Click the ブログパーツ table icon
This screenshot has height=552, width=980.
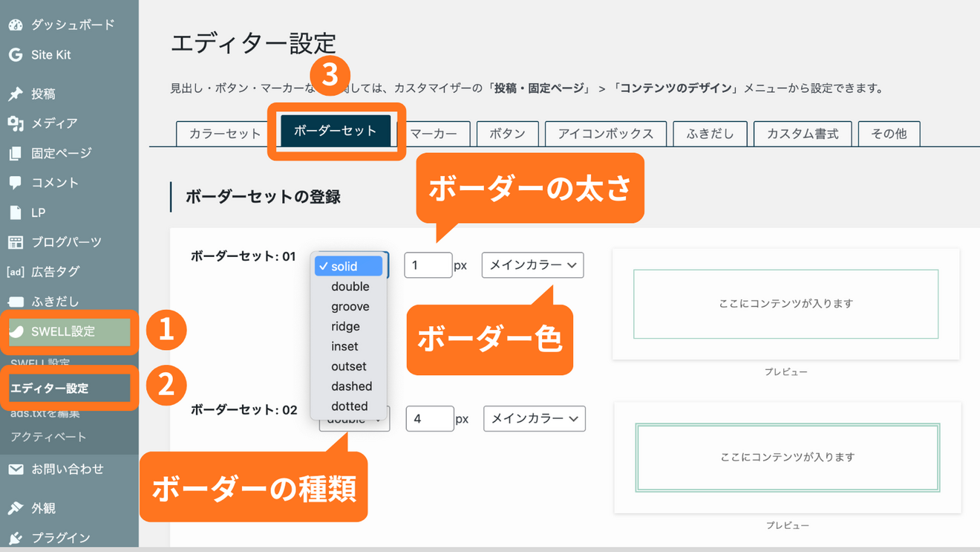click(x=16, y=242)
